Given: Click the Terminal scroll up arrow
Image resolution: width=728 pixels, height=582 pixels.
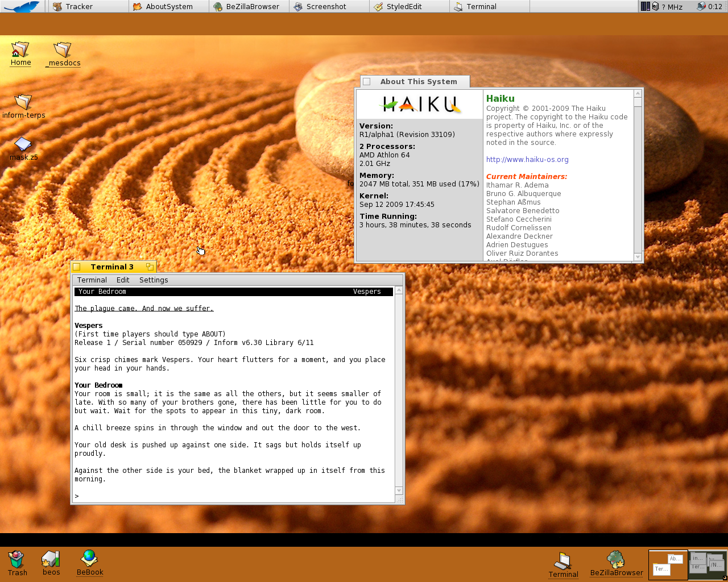Looking at the screenshot, I should click(x=399, y=290).
